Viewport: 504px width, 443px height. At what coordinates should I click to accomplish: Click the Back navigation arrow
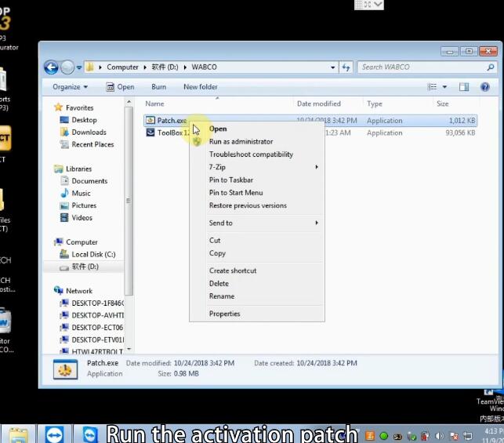(51, 67)
